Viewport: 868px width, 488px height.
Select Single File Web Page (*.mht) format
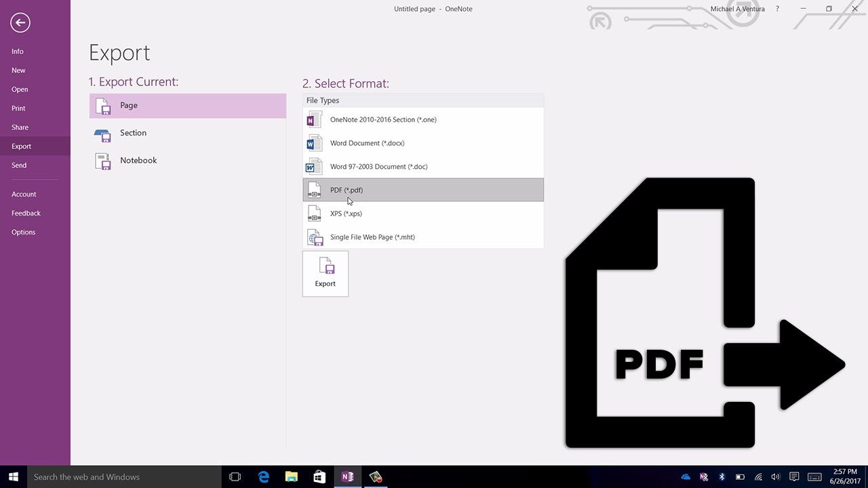423,237
